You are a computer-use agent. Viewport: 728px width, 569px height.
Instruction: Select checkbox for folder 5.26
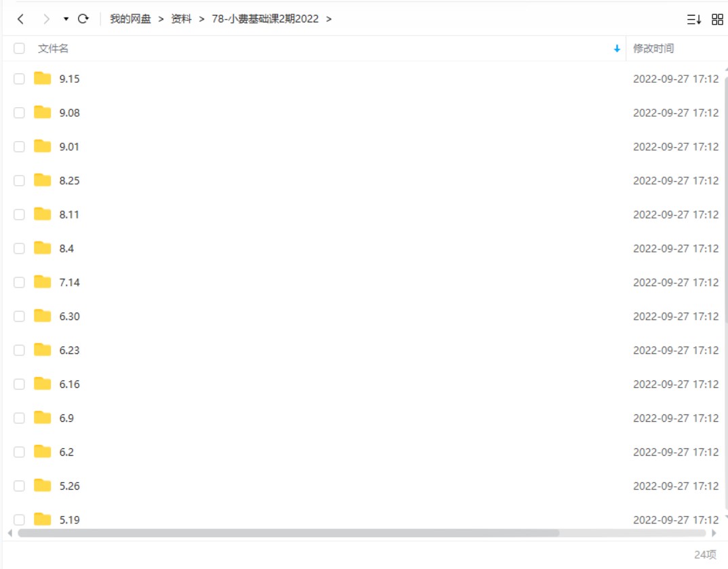coord(19,486)
